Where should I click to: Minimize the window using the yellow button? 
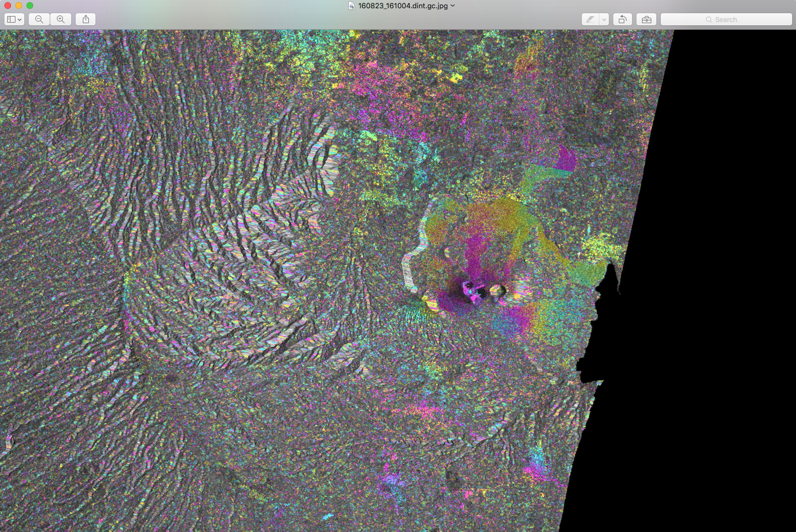pyautogui.click(x=19, y=6)
